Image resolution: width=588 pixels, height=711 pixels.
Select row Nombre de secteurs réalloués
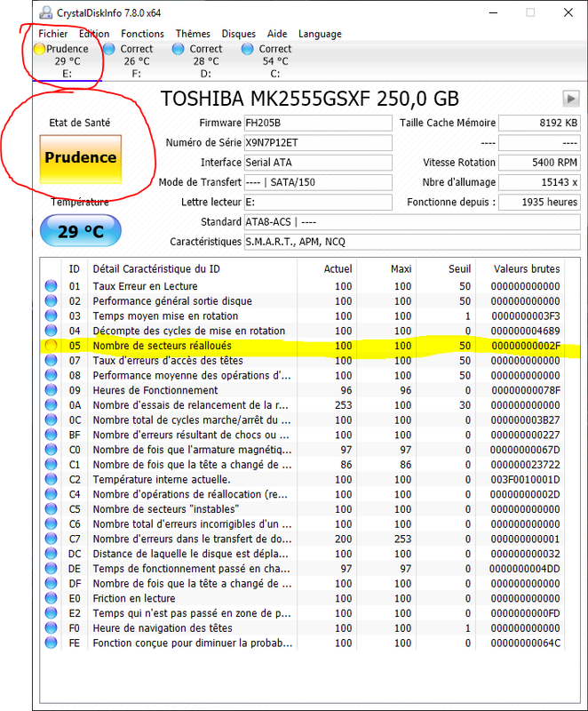303,346
